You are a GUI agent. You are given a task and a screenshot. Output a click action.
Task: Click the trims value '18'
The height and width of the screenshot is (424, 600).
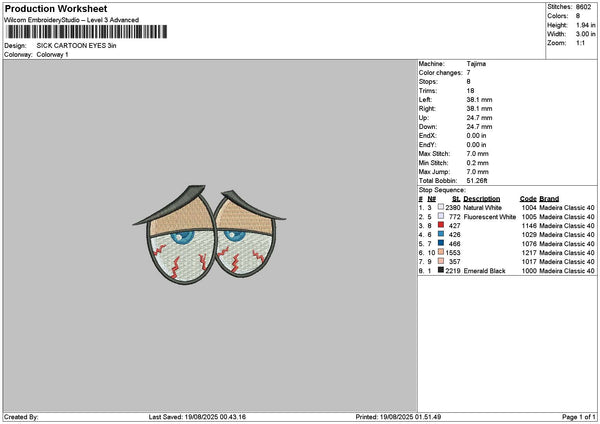(470, 91)
